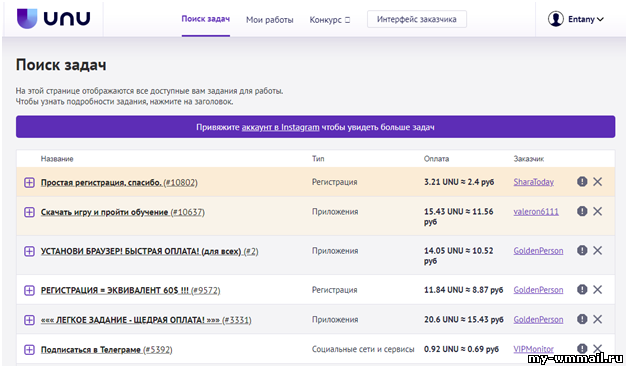Click payment 14.05 UNU ≈ 10.52 руб
Image resolution: width=628 pixels, height=368 pixels.
coord(459,255)
